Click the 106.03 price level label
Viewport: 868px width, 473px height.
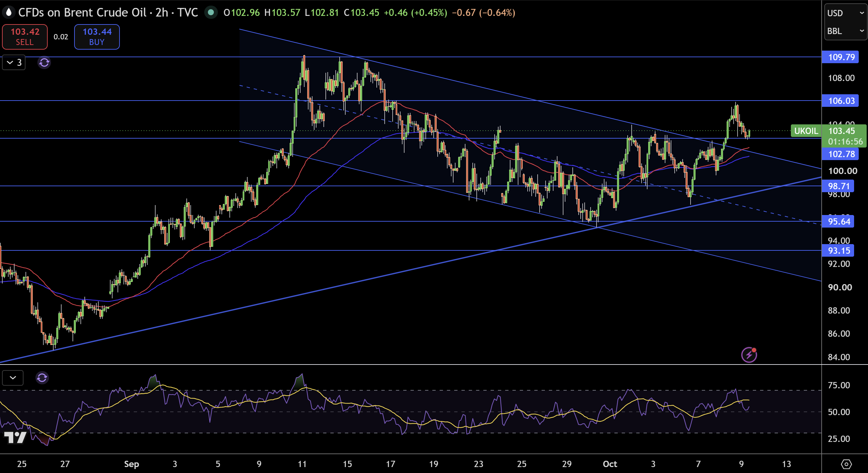840,101
